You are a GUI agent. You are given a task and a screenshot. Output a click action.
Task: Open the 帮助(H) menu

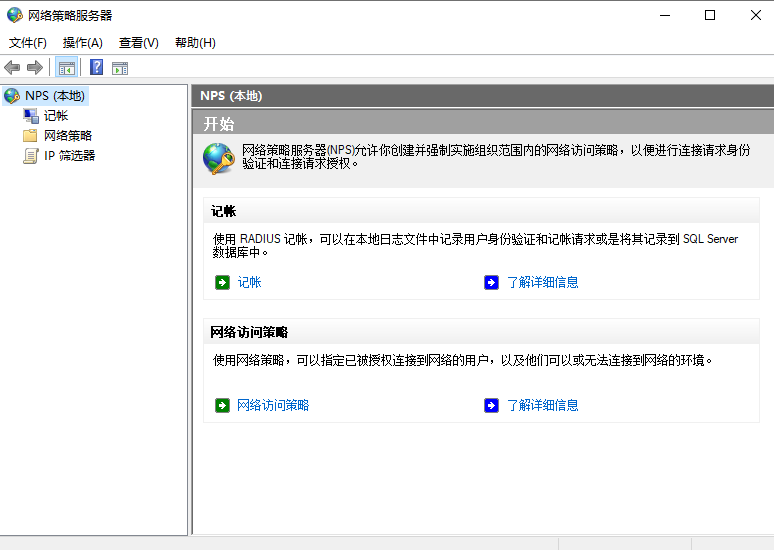click(195, 43)
